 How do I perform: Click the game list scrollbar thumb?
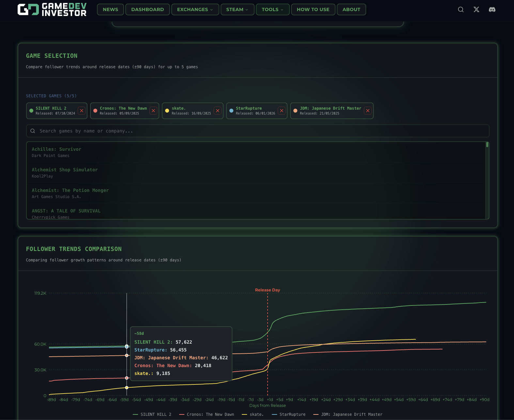[x=487, y=145]
